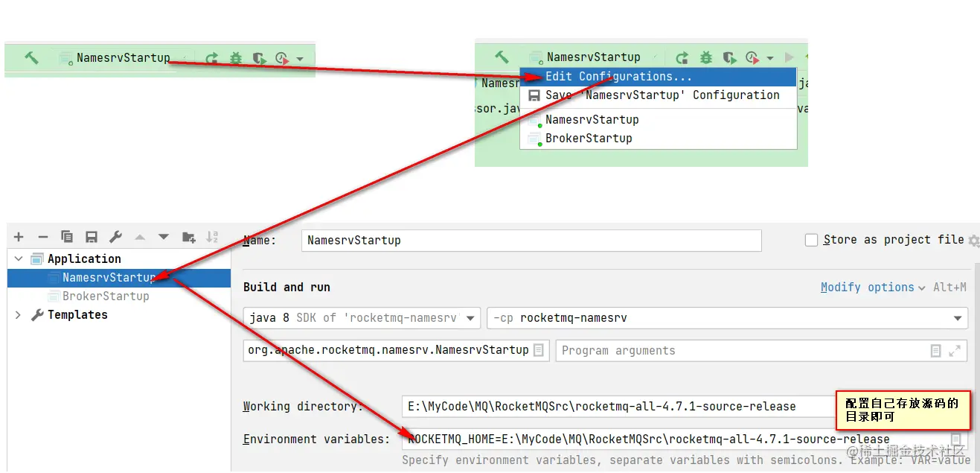Image resolution: width=980 pixels, height=473 pixels.
Task: Click the Build hammer icon above the Edit Configurations menu
Action: pyautogui.click(x=502, y=57)
